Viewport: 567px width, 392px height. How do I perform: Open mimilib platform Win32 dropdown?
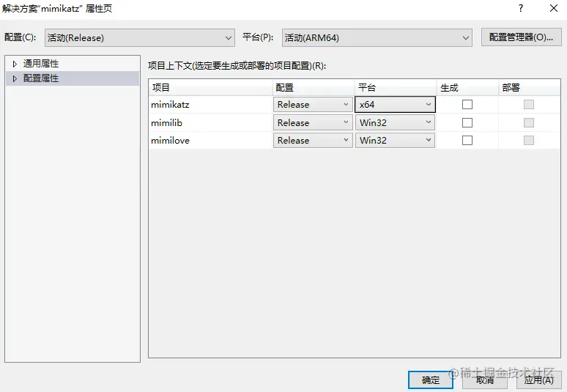pyautogui.click(x=395, y=122)
